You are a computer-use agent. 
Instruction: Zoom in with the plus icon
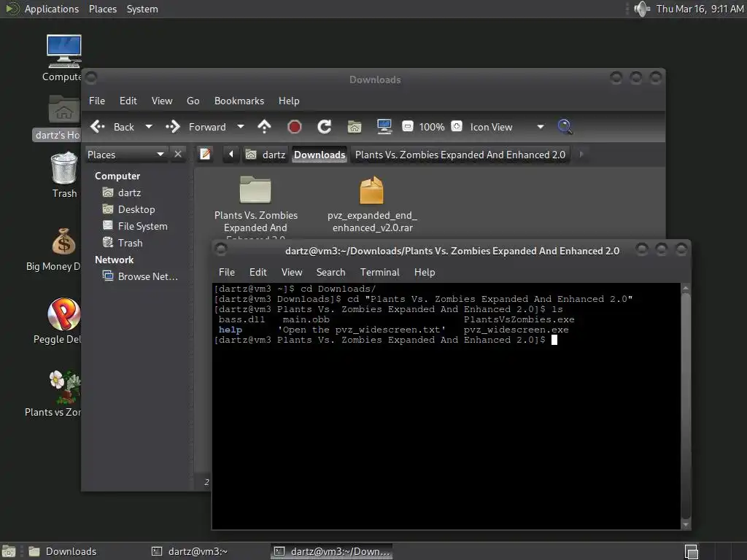tap(457, 126)
